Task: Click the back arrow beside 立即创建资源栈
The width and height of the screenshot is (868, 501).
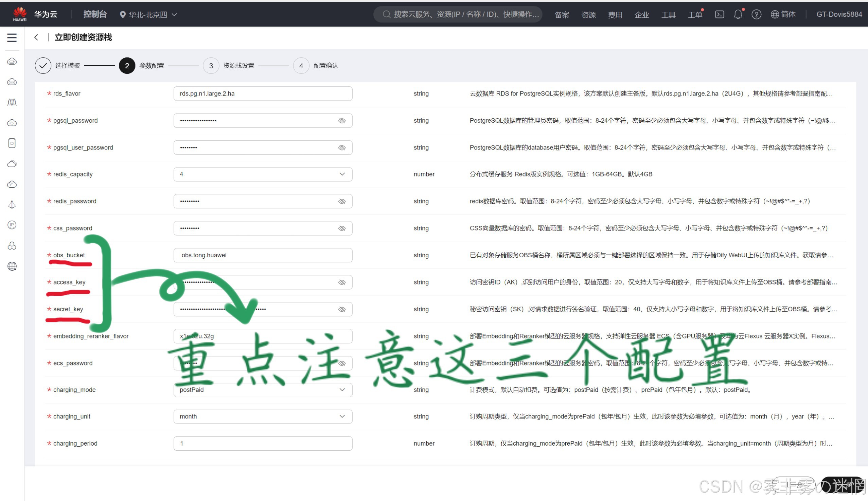Action: pyautogui.click(x=36, y=37)
